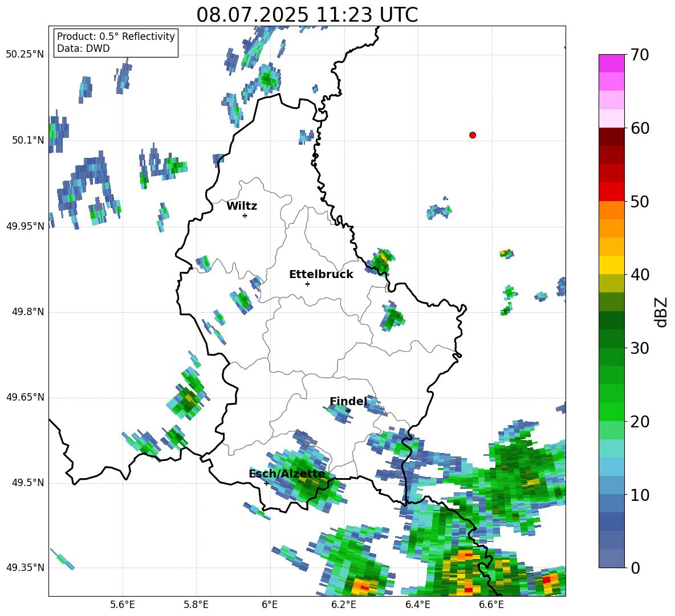Click the 40 colorbar tick label
Screen dimensions: 675x616
(x=639, y=275)
